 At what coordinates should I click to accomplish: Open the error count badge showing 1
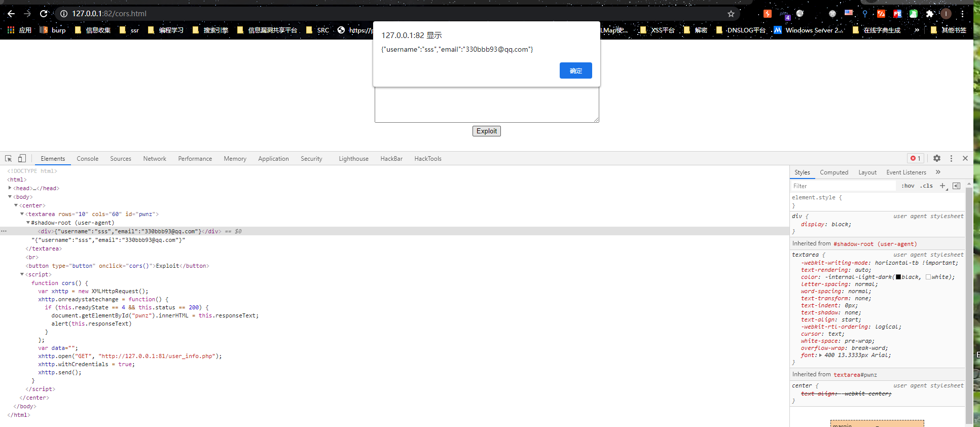(916, 158)
